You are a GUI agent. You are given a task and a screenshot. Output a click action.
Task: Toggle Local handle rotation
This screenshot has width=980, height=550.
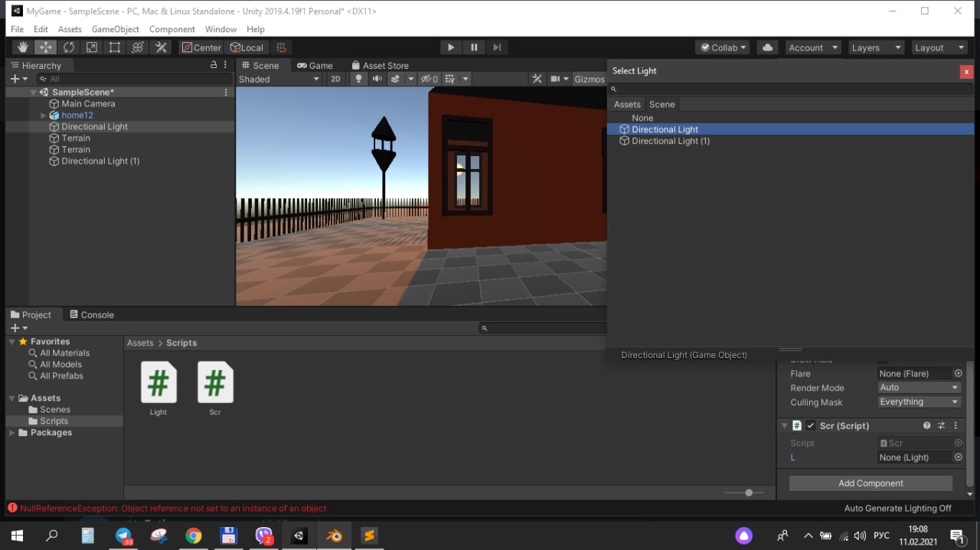(x=247, y=47)
